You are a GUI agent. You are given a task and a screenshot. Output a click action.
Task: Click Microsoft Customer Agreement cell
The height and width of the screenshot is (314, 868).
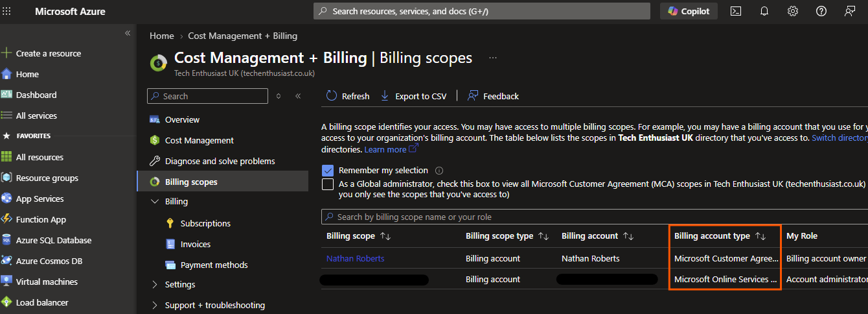[x=725, y=258]
